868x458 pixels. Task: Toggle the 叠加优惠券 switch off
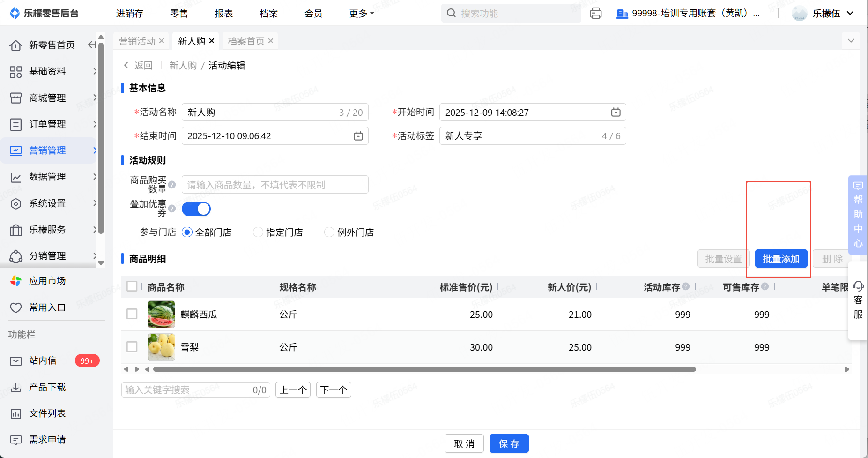pyautogui.click(x=196, y=209)
